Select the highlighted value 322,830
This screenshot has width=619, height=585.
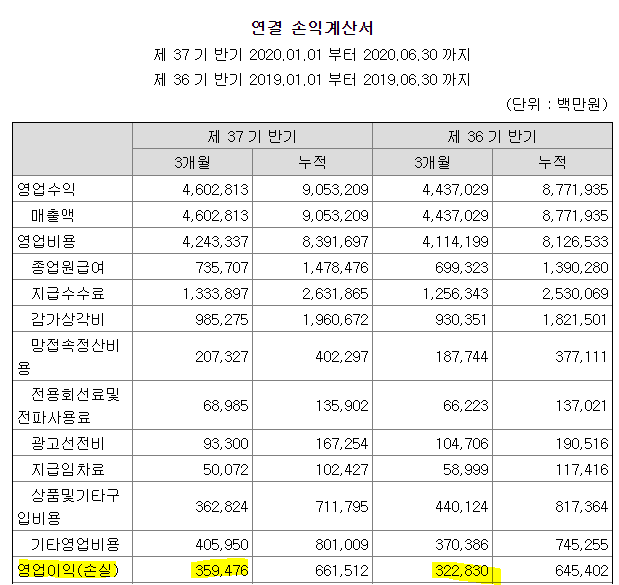click(462, 570)
